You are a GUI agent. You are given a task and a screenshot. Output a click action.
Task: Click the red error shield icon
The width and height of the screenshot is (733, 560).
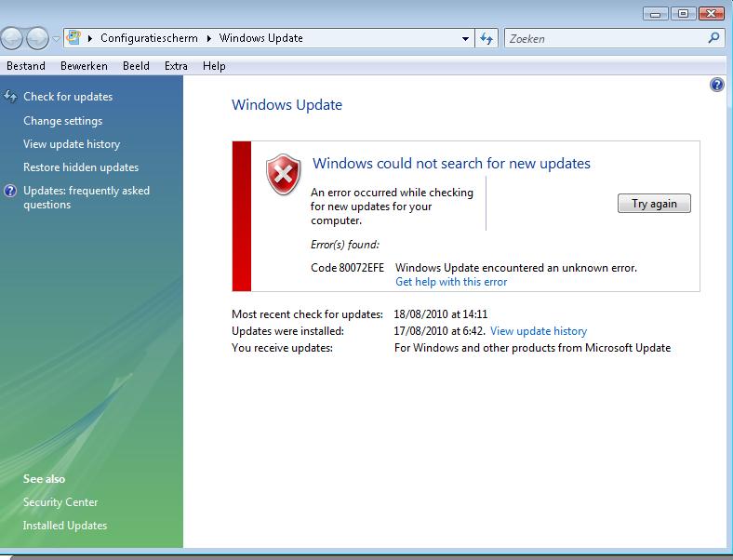pyautogui.click(x=284, y=174)
